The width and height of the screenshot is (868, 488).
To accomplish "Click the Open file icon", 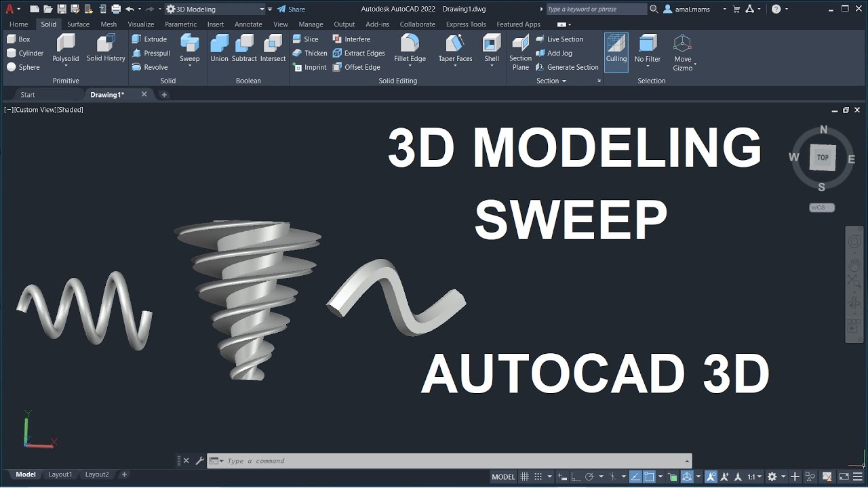I will tap(48, 9).
